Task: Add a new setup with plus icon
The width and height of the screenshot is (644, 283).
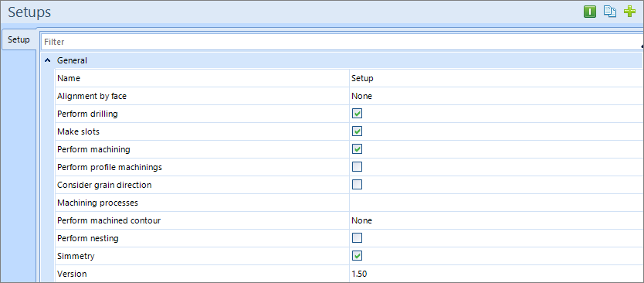Action: click(x=629, y=12)
